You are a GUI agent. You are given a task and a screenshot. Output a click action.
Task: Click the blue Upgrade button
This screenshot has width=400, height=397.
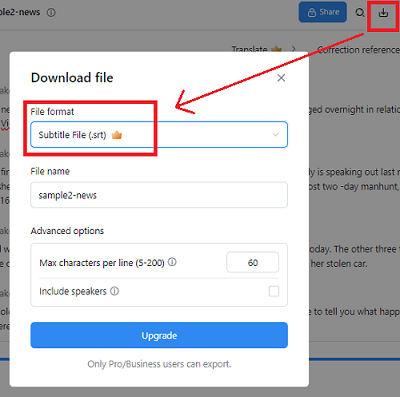[x=159, y=335]
